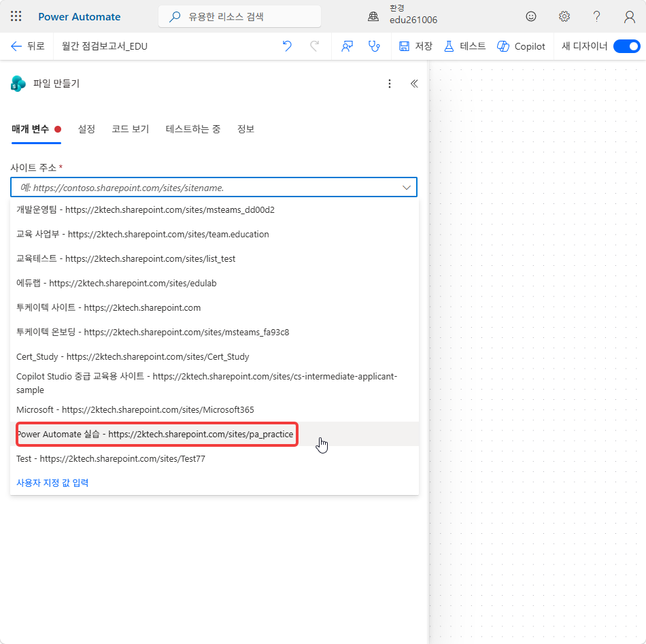646x644 pixels.
Task: Open the 정보 tab
Action: click(245, 129)
